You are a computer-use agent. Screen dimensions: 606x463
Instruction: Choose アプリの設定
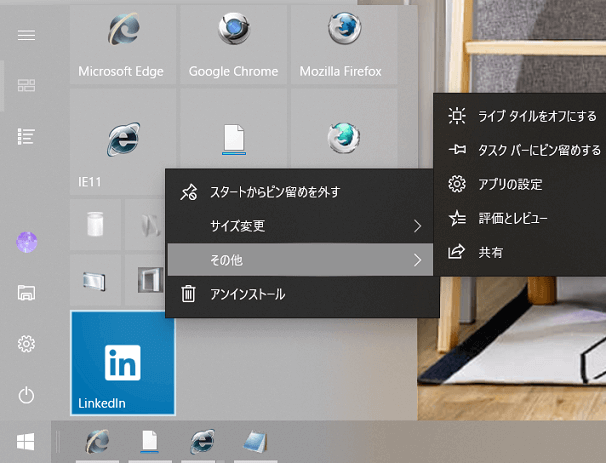pyautogui.click(x=521, y=184)
